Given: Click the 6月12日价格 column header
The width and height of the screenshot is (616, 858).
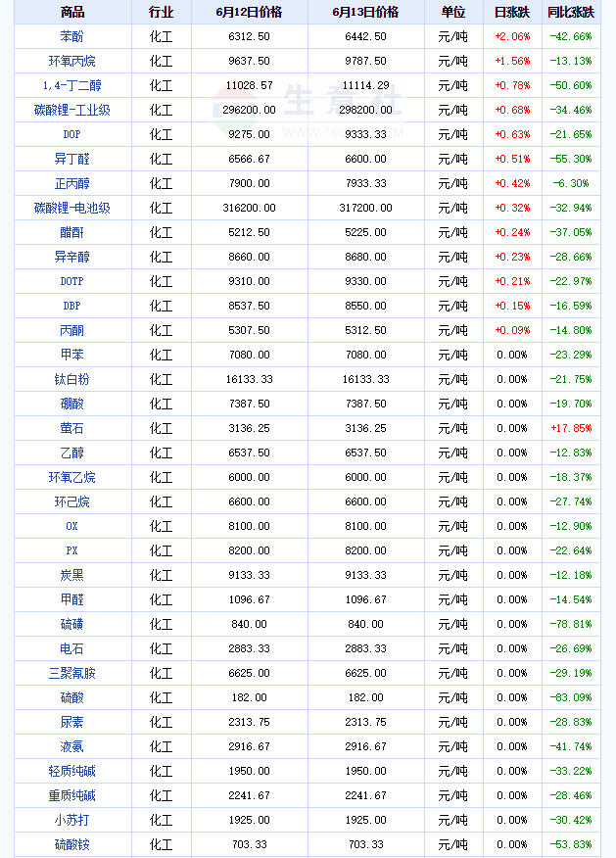Looking at the screenshot, I should 249,12.
